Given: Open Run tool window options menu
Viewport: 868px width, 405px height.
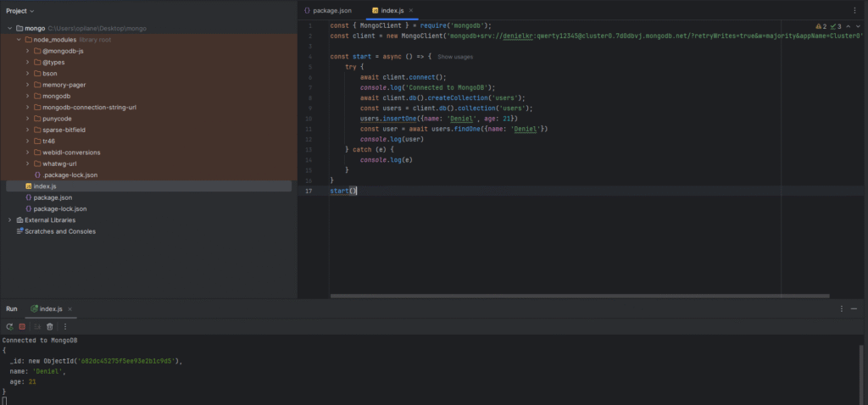Looking at the screenshot, I should (841, 309).
